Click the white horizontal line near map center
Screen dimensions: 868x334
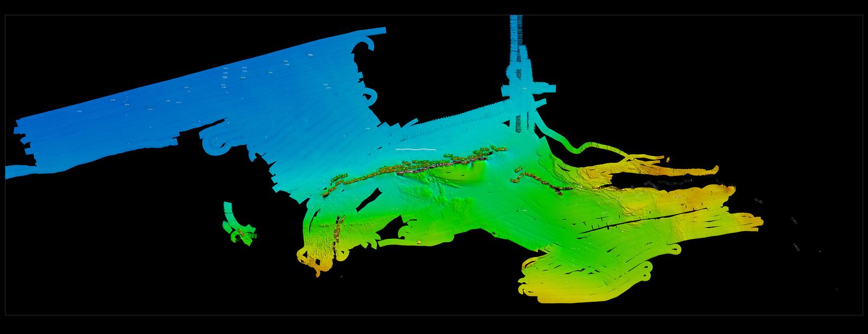[416, 149]
